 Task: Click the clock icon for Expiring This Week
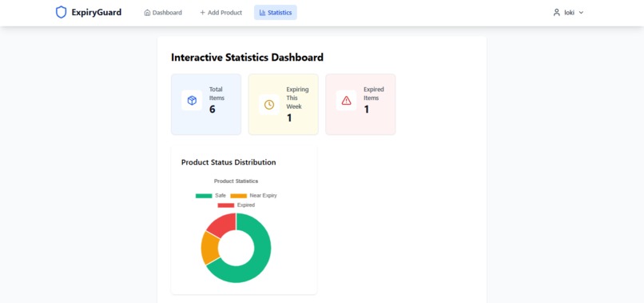269,105
